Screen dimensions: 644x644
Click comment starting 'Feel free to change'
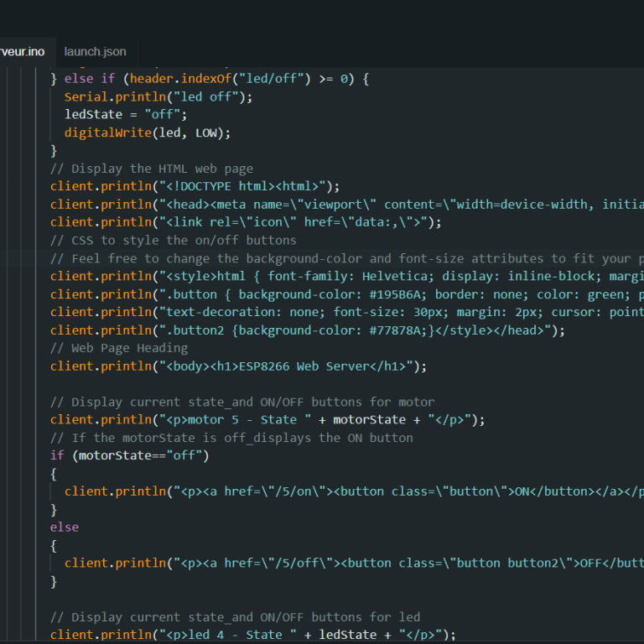[347, 258]
